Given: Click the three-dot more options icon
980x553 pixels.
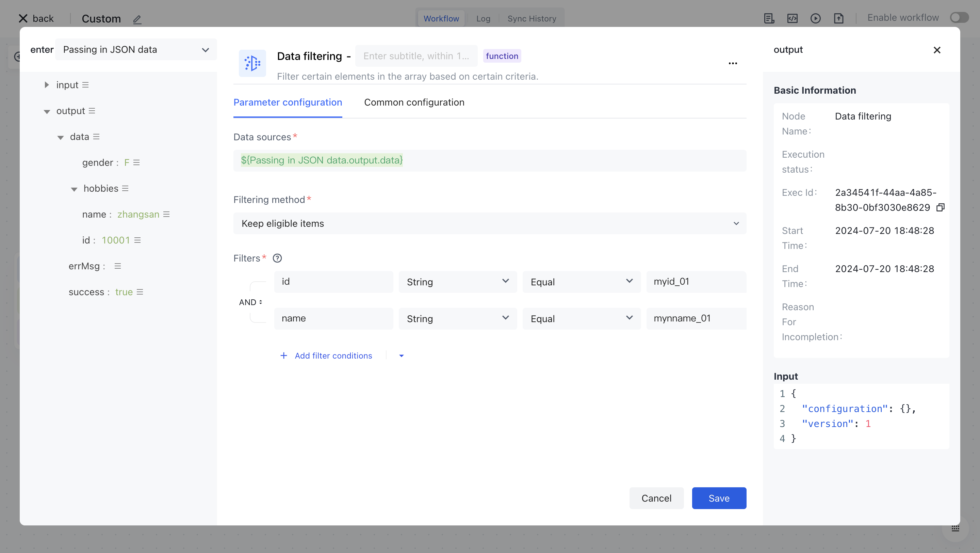Looking at the screenshot, I should (733, 63).
